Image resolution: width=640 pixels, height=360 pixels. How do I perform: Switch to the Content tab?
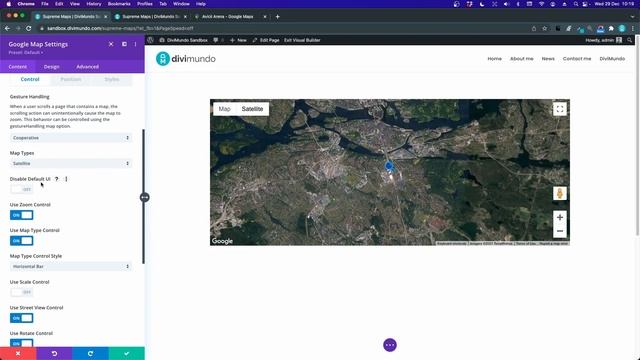pos(18,67)
